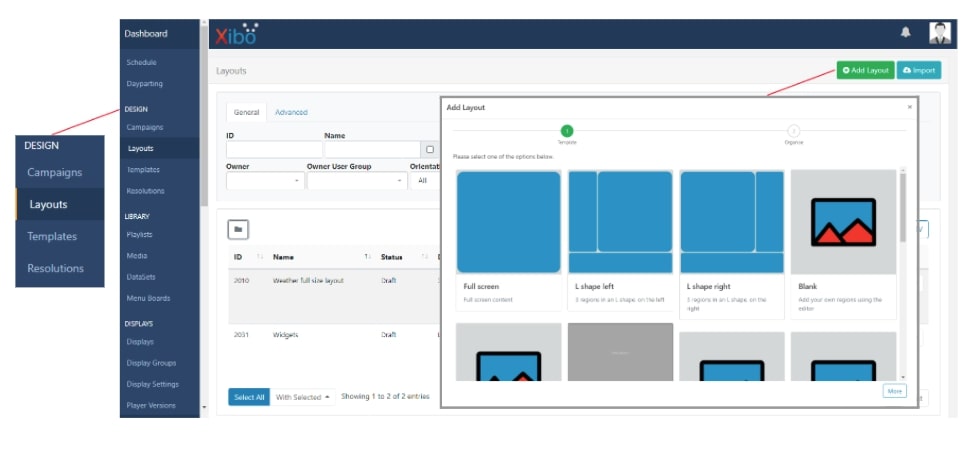Select the Full screen template thumbnail
The height and width of the screenshot is (454, 970).
(509, 223)
